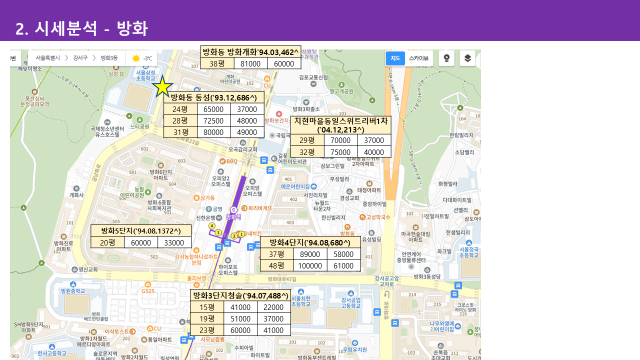
Task: Click the 33000 cell in 방화5단지 table
Action: 174,242
